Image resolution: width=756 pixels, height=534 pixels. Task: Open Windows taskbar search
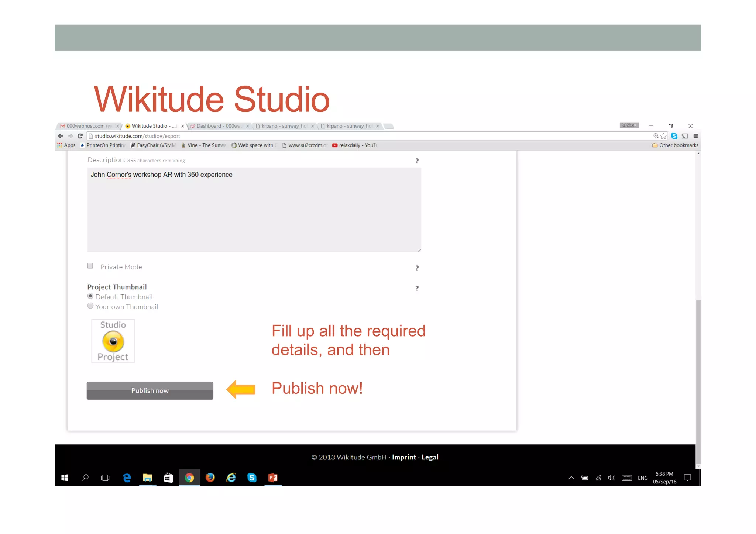point(85,478)
